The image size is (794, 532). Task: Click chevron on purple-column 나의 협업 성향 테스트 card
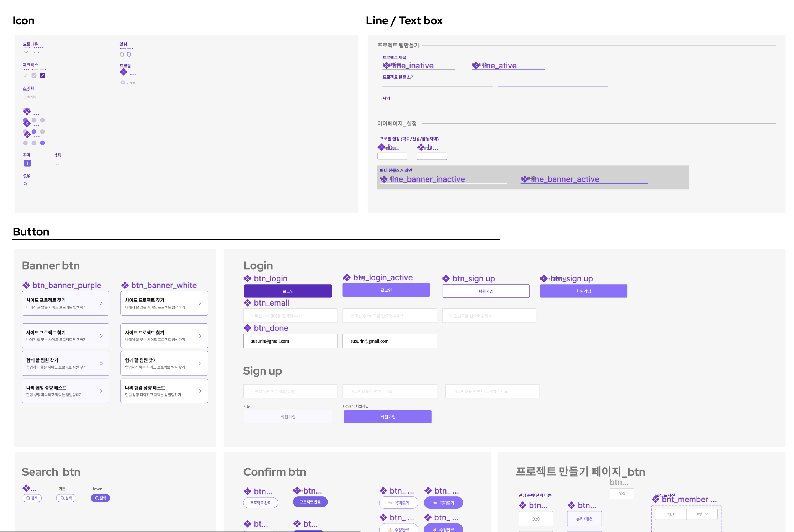(x=101, y=391)
